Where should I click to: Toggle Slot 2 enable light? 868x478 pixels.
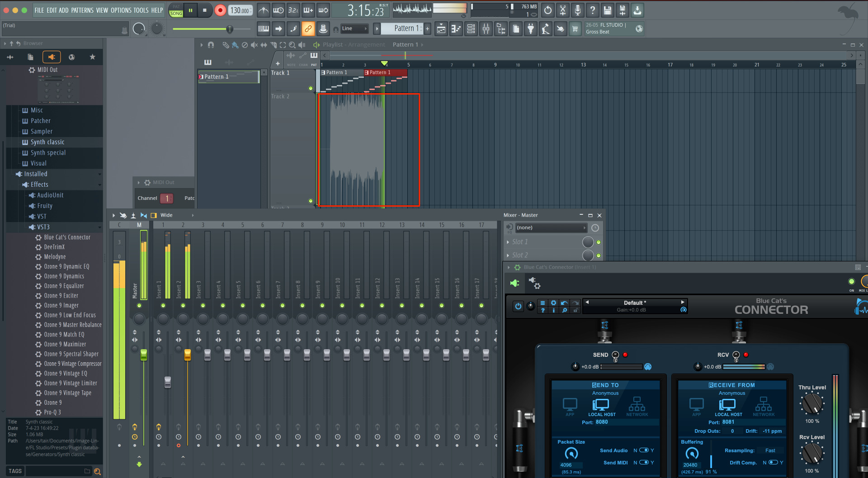tap(599, 256)
